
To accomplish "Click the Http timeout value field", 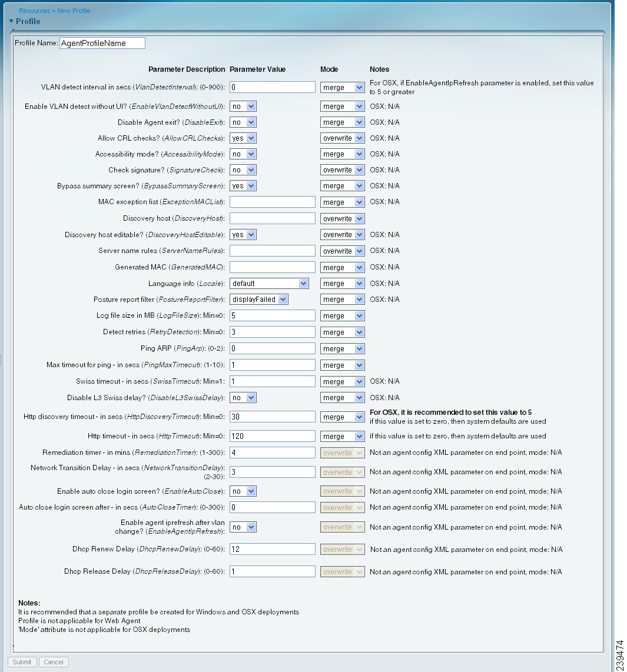I will 273,436.
